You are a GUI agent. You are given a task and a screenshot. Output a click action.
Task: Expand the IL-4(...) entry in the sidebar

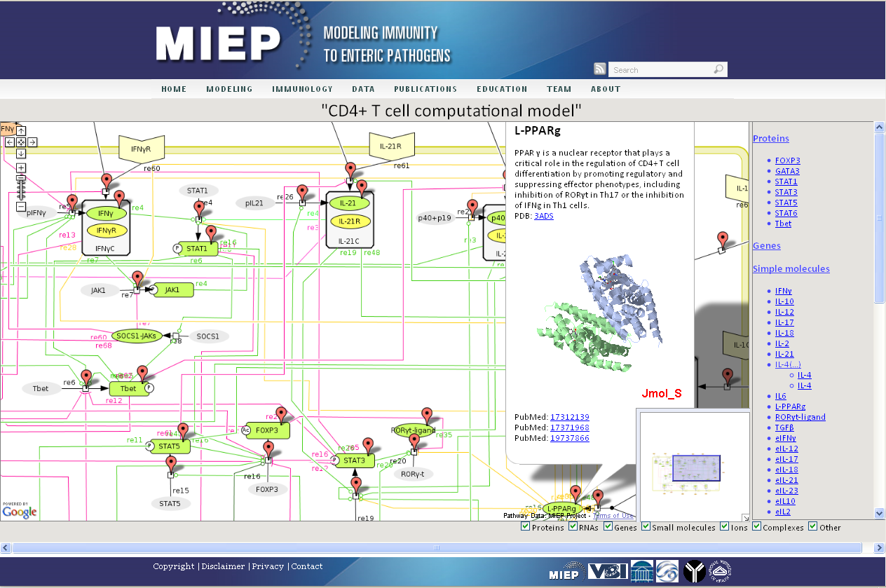point(788,364)
